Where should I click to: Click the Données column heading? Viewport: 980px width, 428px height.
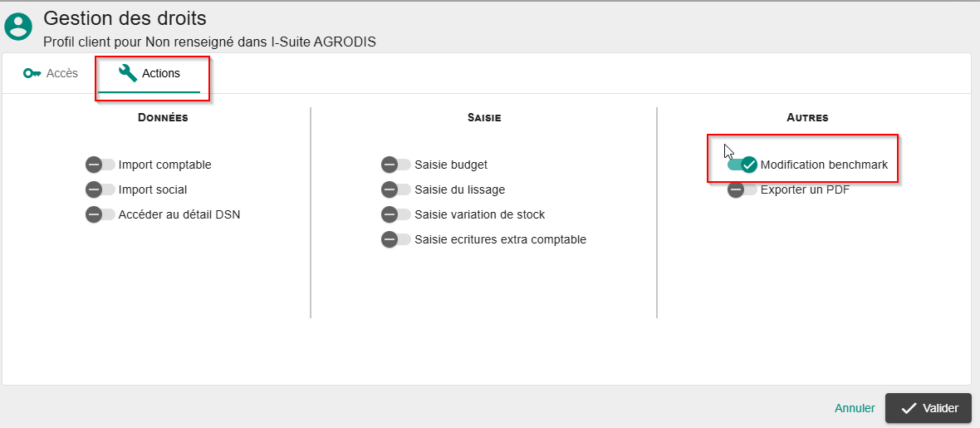click(x=163, y=118)
